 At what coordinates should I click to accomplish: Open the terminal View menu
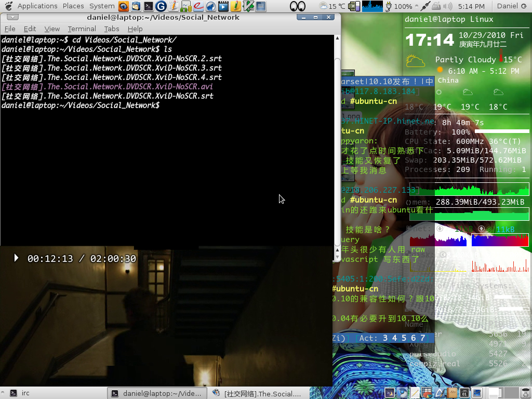(52, 29)
